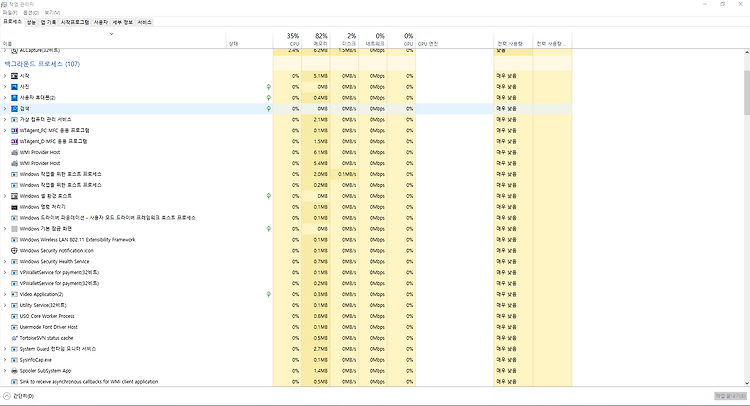Click the WTAgent_PC MFC process icon
Viewport: 750px width, 406px height.
click(x=14, y=131)
